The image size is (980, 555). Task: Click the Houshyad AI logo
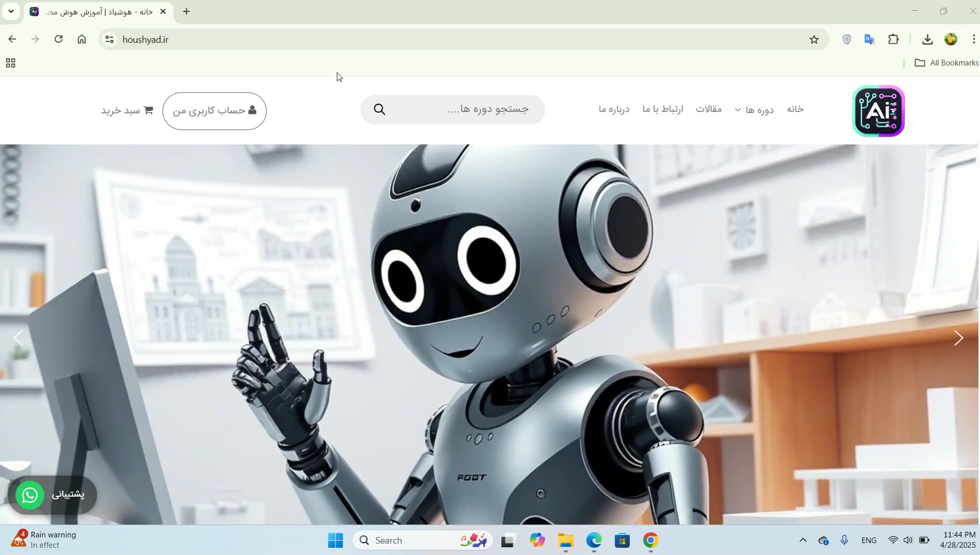pos(878,111)
